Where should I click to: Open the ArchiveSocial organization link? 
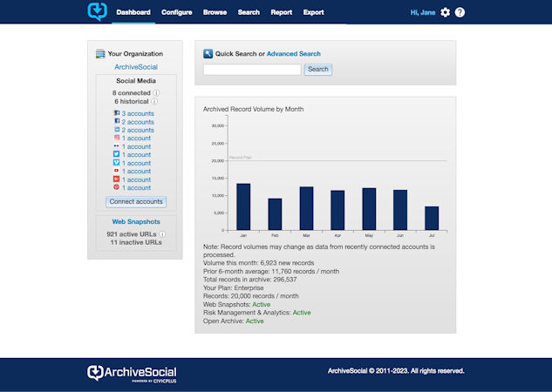136,67
